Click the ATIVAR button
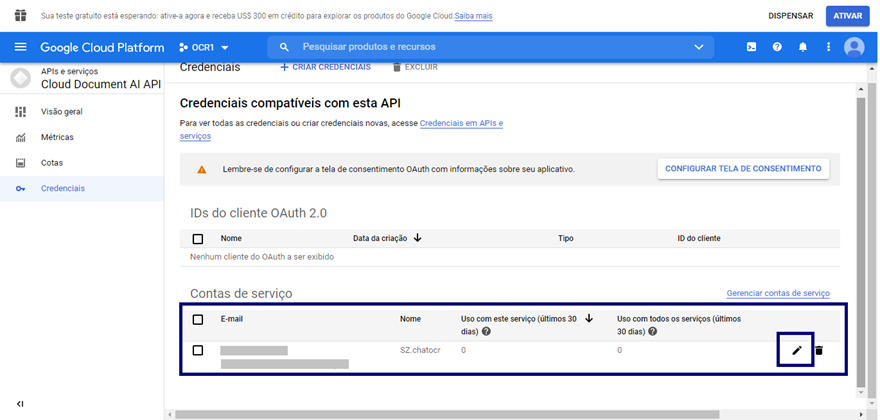Image resolution: width=880 pixels, height=420 pixels. [x=847, y=16]
